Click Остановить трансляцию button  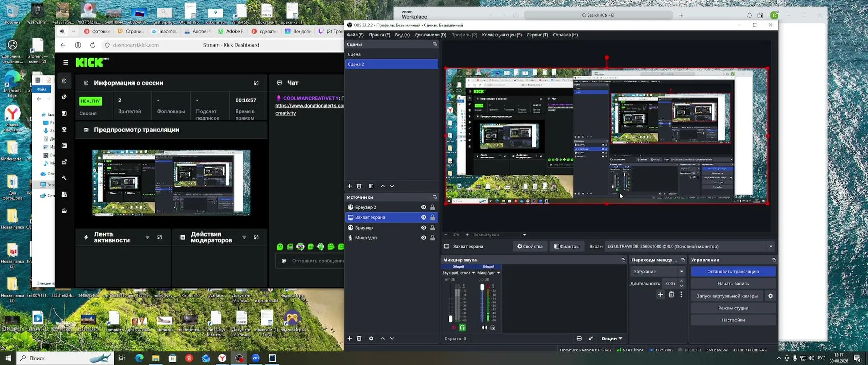point(733,271)
